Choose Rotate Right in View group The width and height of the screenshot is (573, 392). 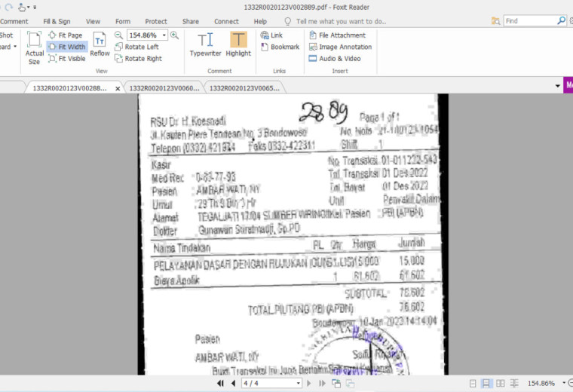(x=138, y=59)
